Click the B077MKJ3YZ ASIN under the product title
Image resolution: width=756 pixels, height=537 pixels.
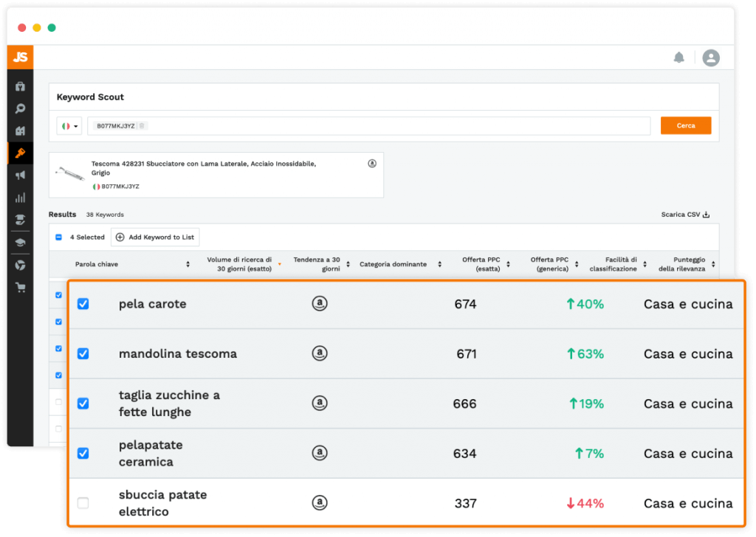pos(120,187)
